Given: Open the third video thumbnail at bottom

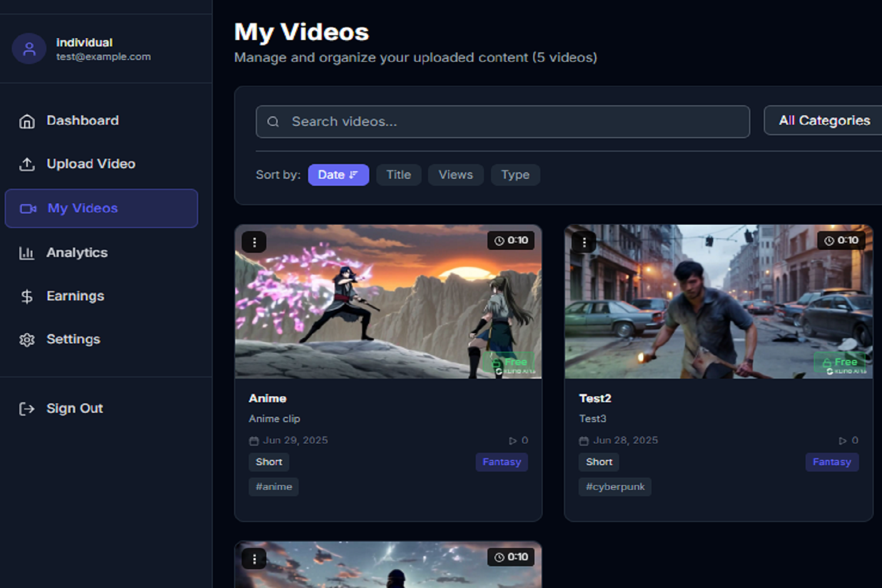Looking at the screenshot, I should [388, 565].
